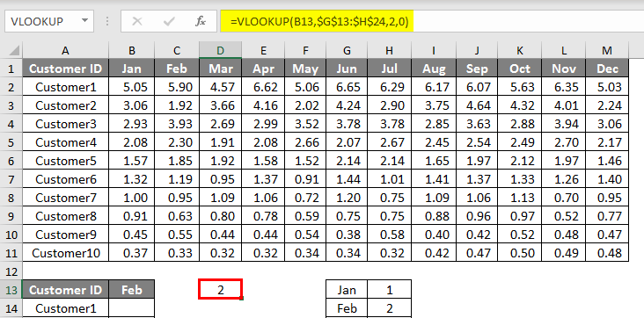Click into the formula bar VLOOKUP text
644x318 pixels.
tap(319, 21)
